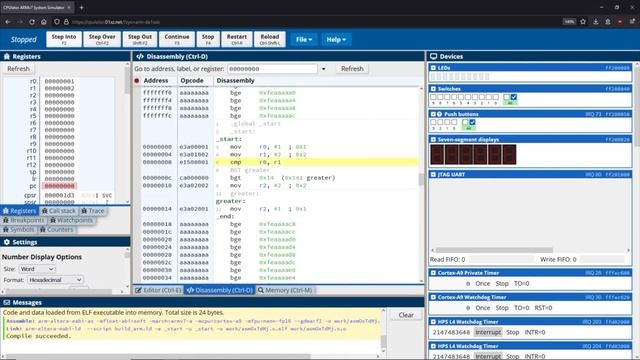This screenshot has height=360, width=640.
Task: Open the Help dropdown menu
Action: coord(336,40)
